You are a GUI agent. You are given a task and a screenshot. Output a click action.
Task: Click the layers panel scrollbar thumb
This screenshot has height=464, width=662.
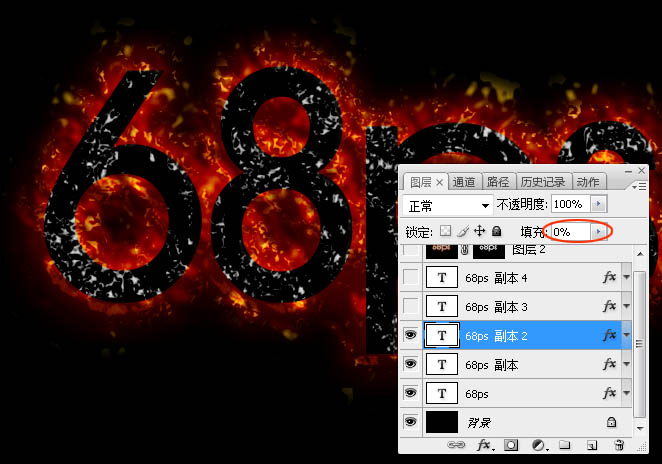click(x=640, y=343)
